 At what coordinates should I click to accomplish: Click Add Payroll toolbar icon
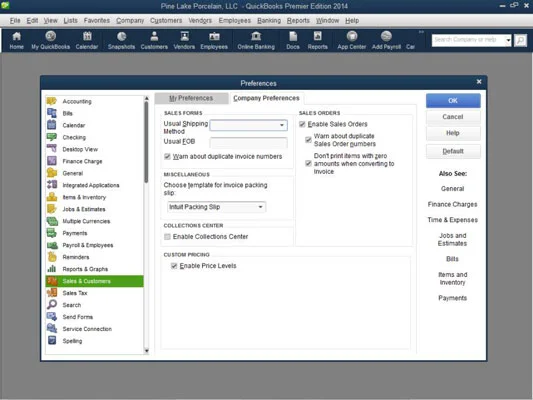[x=386, y=40]
